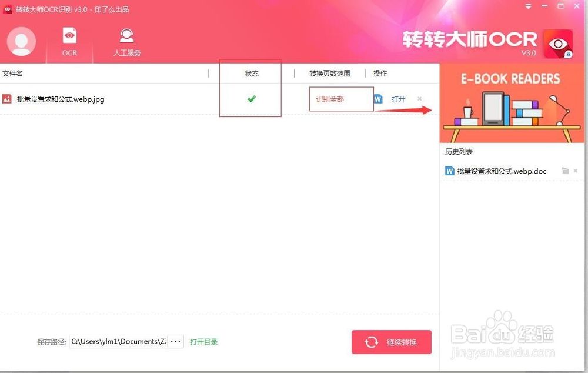The width and height of the screenshot is (588, 373).
Task: Click the image file icon before 批量设置求和公式.webp.jpg
Action: 7,99
